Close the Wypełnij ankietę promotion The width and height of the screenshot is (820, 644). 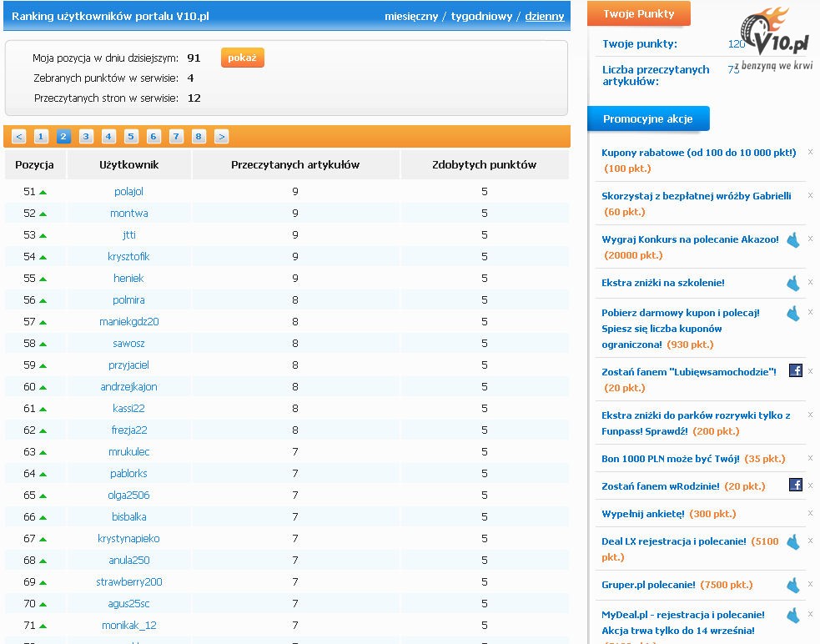[810, 514]
